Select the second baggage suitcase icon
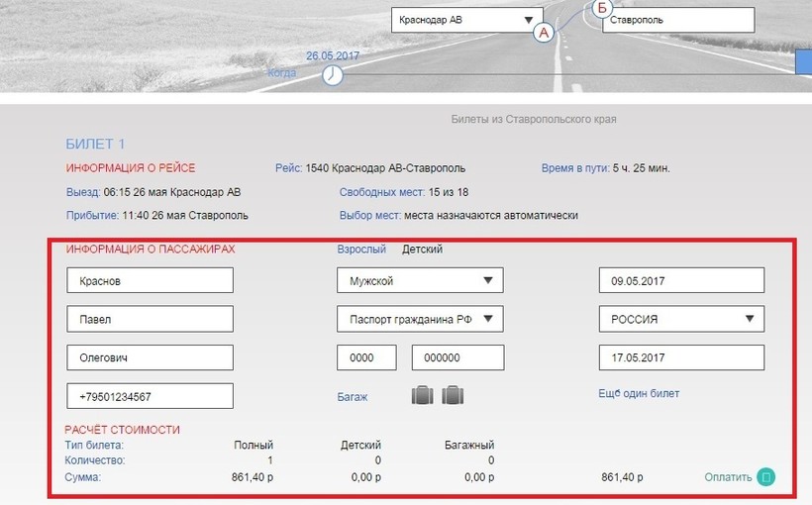 pyautogui.click(x=454, y=396)
